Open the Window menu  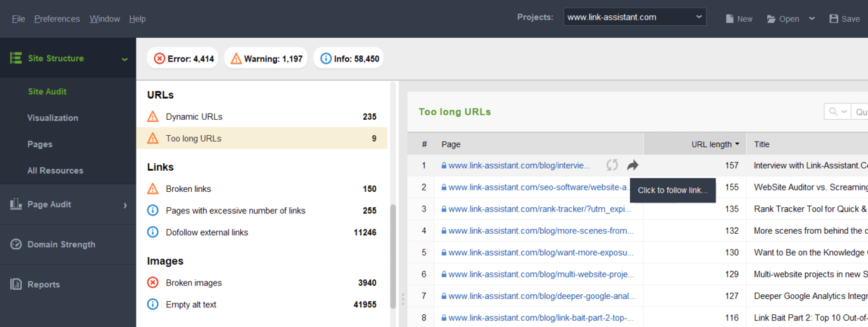click(x=105, y=19)
